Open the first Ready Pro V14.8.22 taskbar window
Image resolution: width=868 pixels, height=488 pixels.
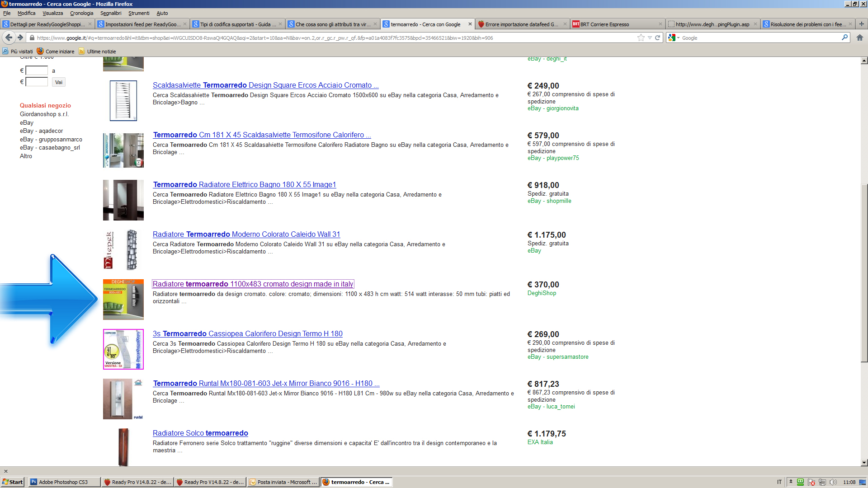137,482
